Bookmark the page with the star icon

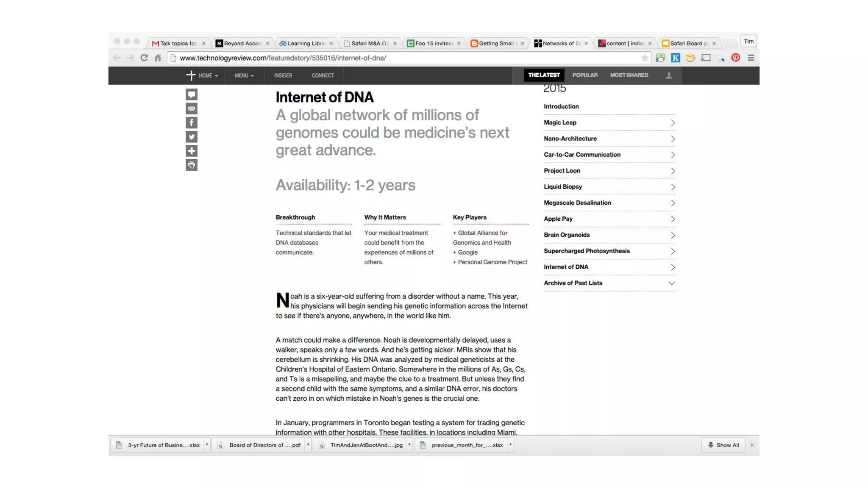(x=645, y=58)
